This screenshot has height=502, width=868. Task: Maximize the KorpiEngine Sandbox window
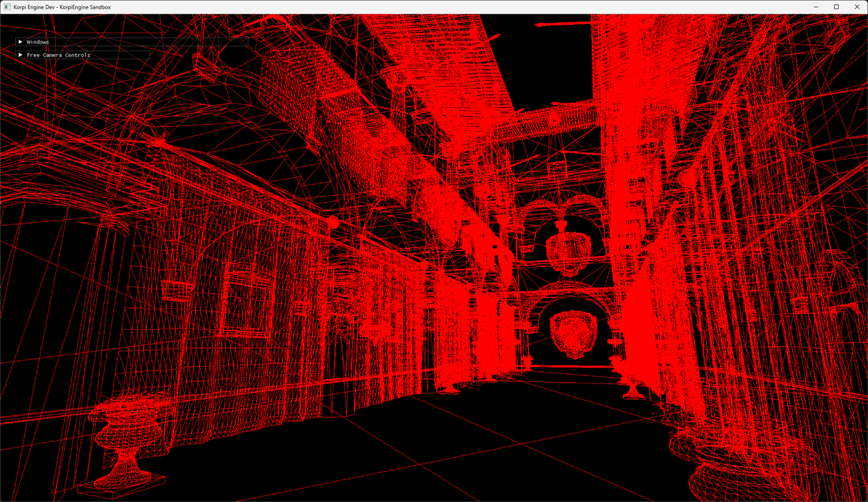point(836,7)
